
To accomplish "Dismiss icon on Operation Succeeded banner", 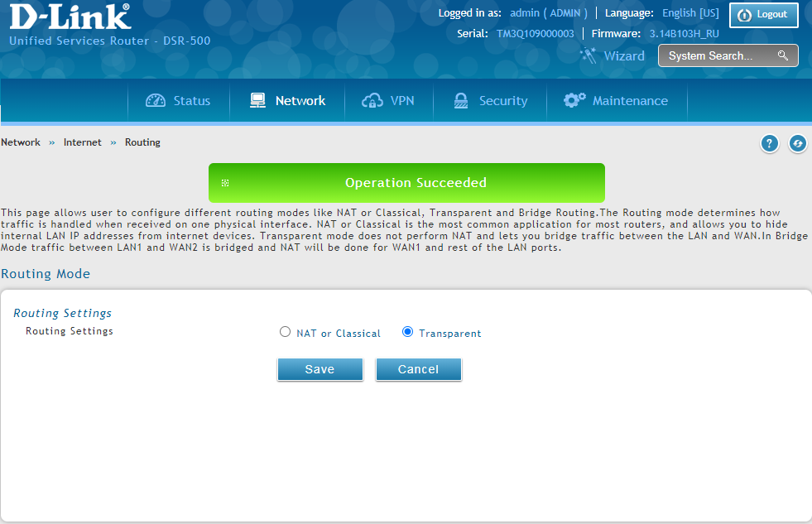I will pyautogui.click(x=225, y=183).
